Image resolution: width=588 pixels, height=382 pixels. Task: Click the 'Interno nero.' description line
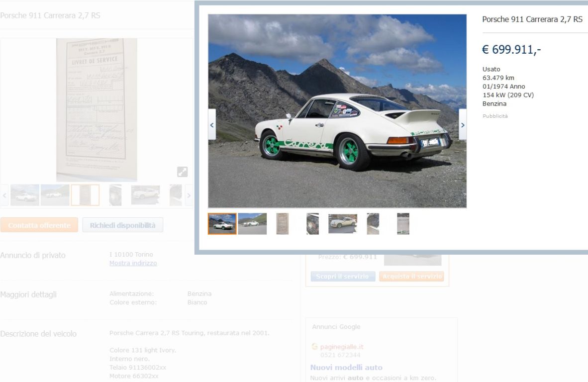[129, 359]
